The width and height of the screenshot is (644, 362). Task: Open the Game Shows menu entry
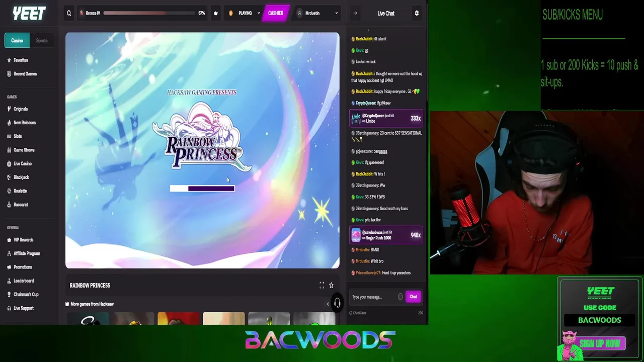(x=24, y=150)
